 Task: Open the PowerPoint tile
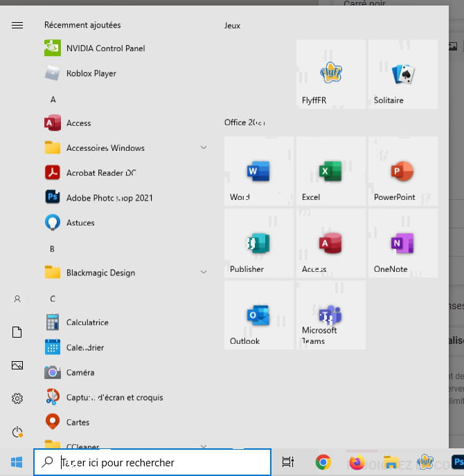(403, 171)
